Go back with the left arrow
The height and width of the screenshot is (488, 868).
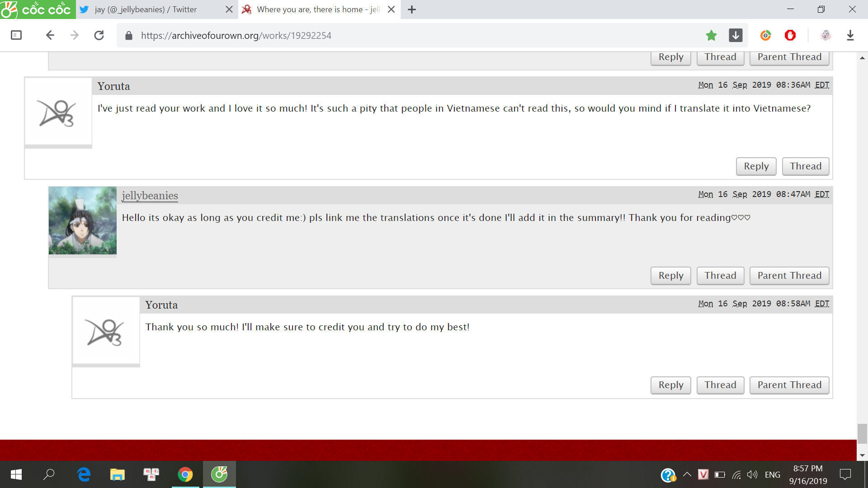tap(50, 35)
